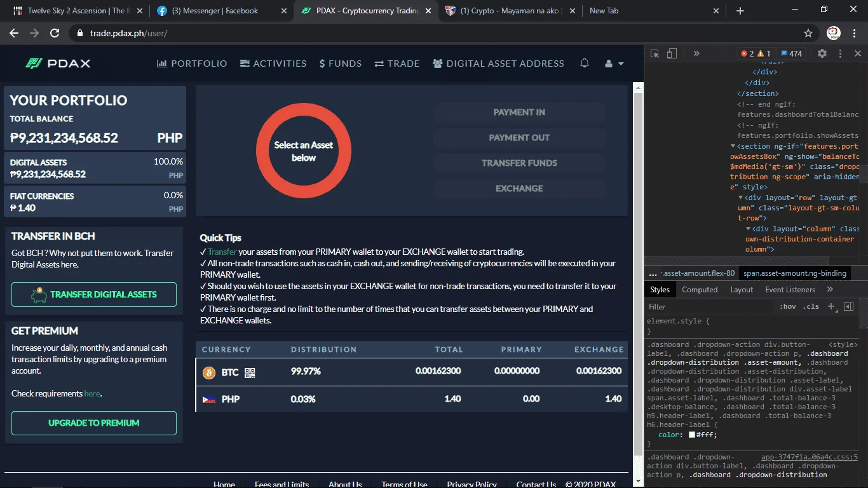Collapse the section ng-if node in the DOM tree
The width and height of the screenshot is (868, 488).
pyautogui.click(x=733, y=147)
